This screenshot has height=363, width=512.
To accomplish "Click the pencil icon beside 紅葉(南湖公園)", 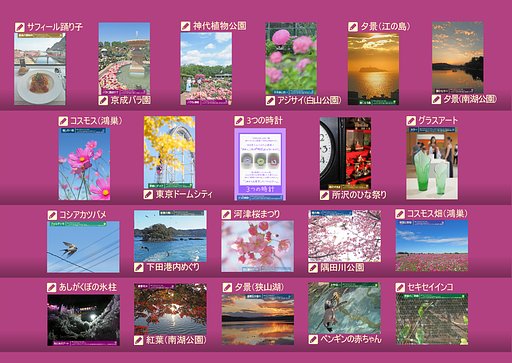I will pyautogui.click(x=139, y=340).
